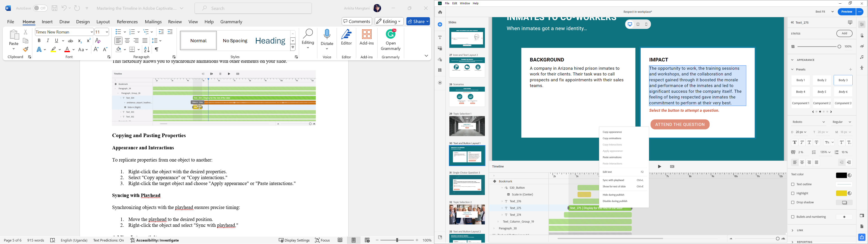868x244 pixels.
Task: Toggle the Bullets and numbering checkbox
Action: (793, 217)
